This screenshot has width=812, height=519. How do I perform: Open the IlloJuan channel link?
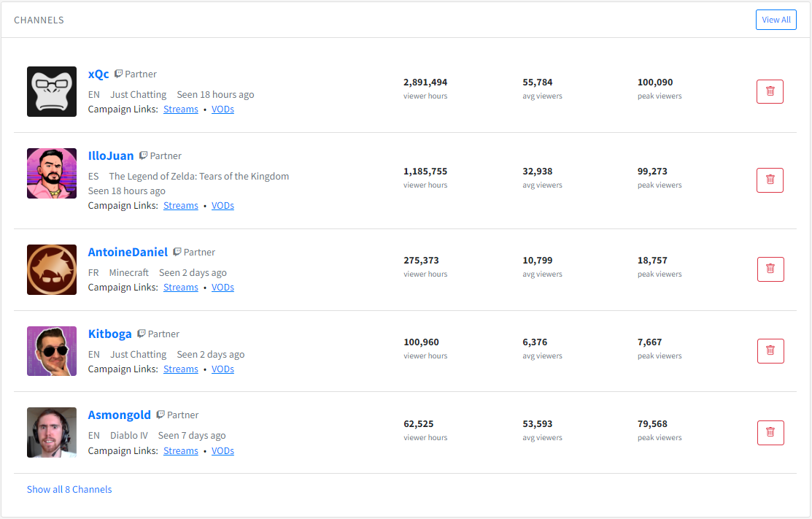pos(111,156)
